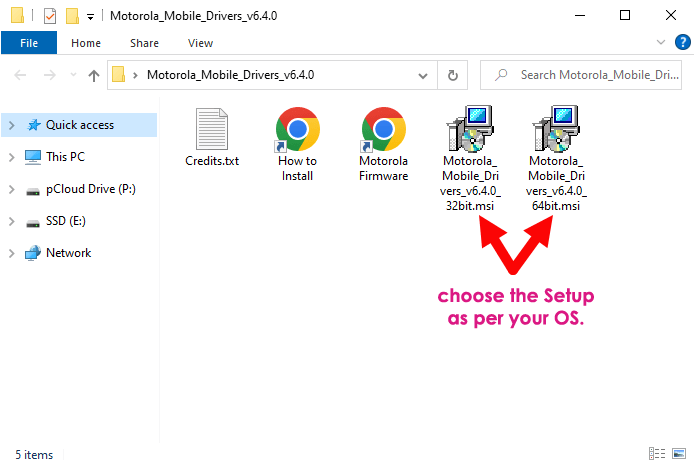Screen dimensions: 695x467
Task: Select This PC label in navigation pane
Action: pyautogui.click(x=65, y=157)
